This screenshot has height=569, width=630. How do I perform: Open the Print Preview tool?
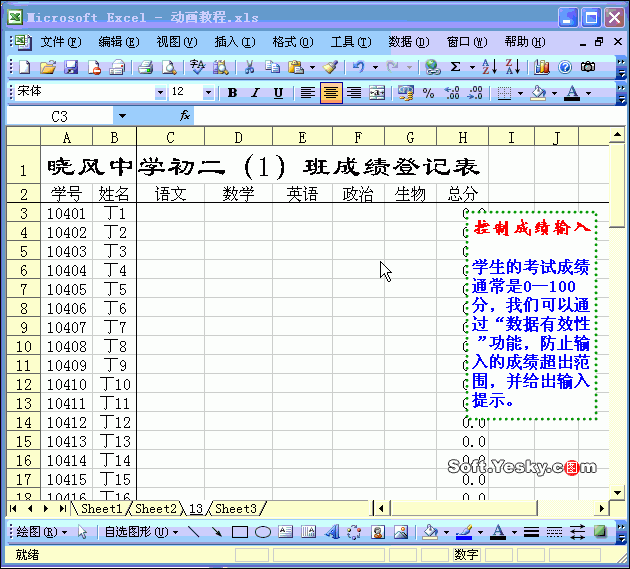tap(169, 67)
